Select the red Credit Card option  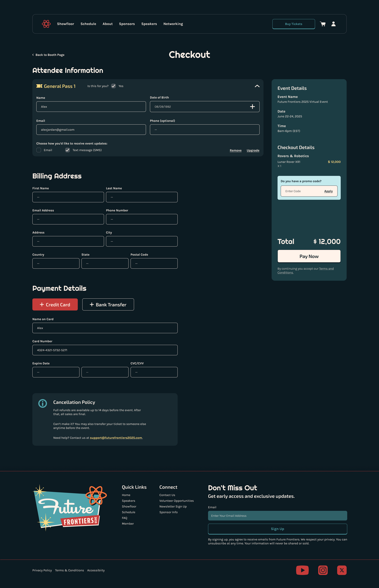[x=55, y=305]
